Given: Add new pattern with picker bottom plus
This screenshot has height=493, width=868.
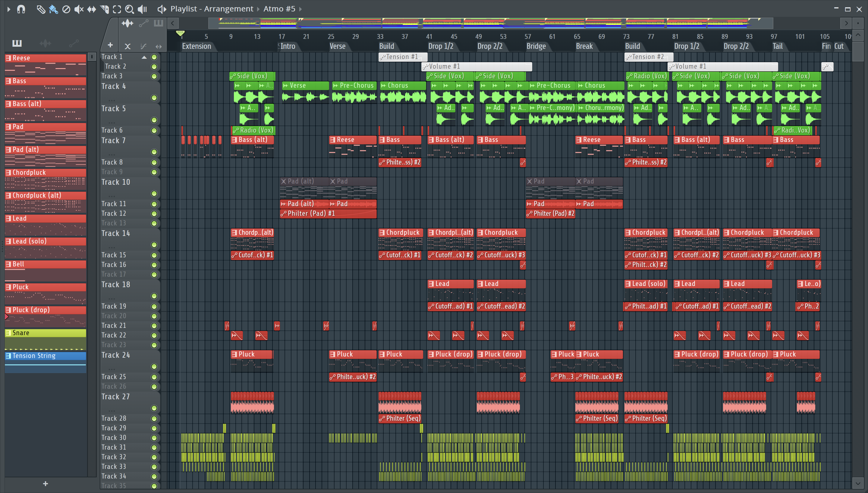Looking at the screenshot, I should coord(46,484).
